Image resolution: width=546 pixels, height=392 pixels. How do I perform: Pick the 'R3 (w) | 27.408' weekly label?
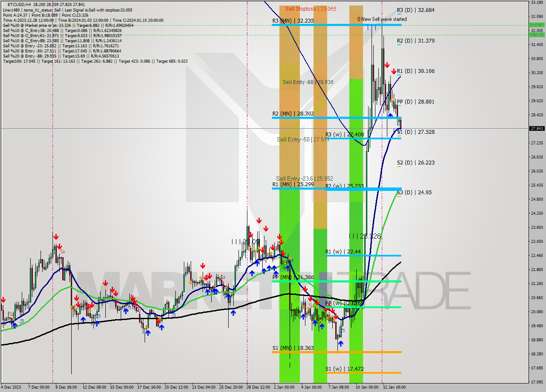(x=345, y=135)
